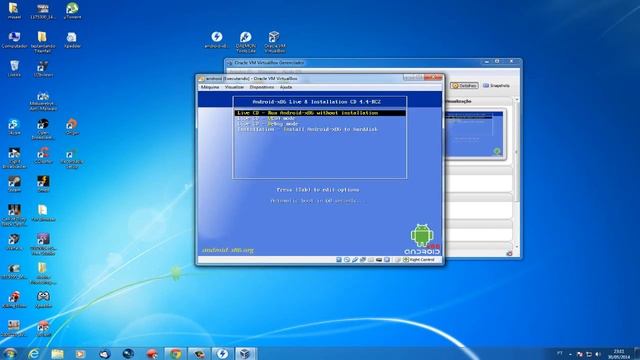
Task: Open the Dispositivos menu in the VM window
Action: 262,87
